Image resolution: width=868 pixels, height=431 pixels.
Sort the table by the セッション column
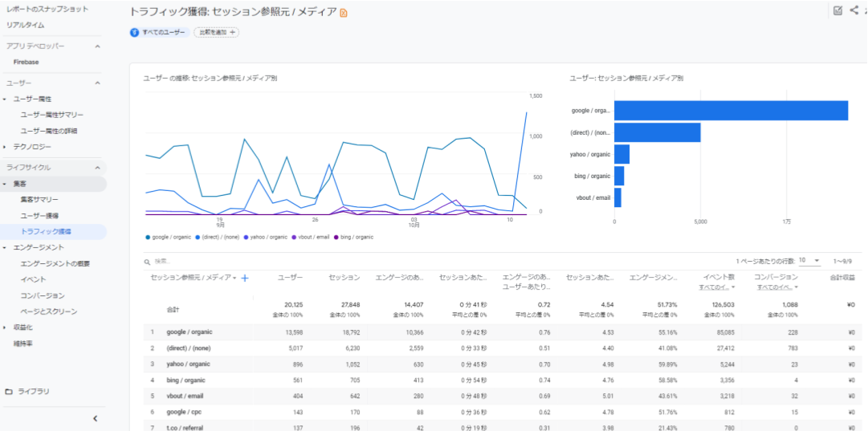tap(344, 278)
